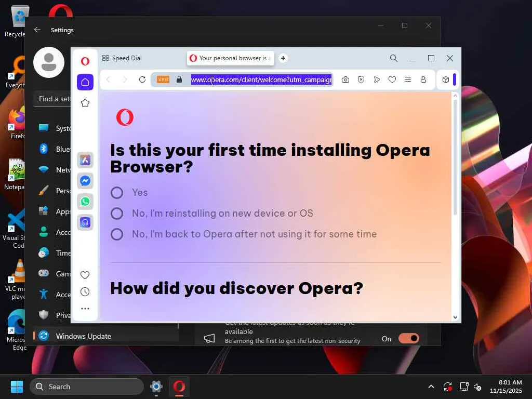Open a new tab with the plus button
This screenshot has width=532, height=399.
pos(283,58)
